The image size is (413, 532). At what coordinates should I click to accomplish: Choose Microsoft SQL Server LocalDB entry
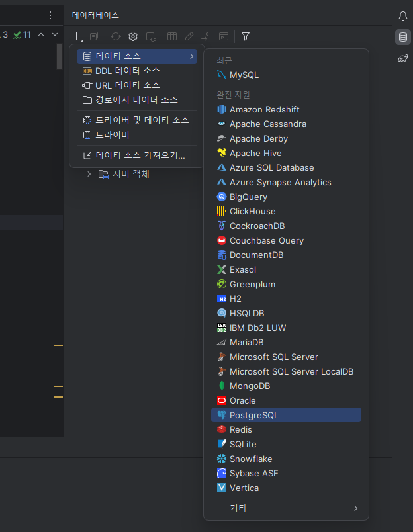tap(286, 371)
